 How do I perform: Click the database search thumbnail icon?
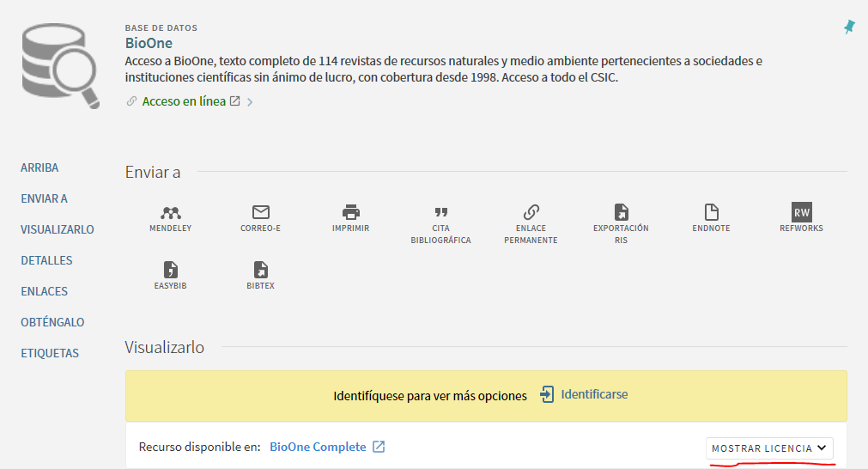click(x=61, y=65)
